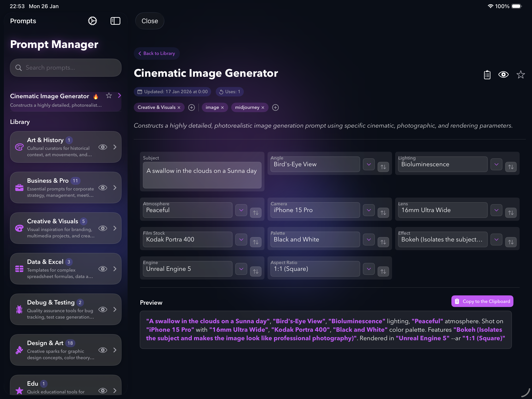Toggle visibility of Art & History category
532x399 pixels.
point(103,147)
